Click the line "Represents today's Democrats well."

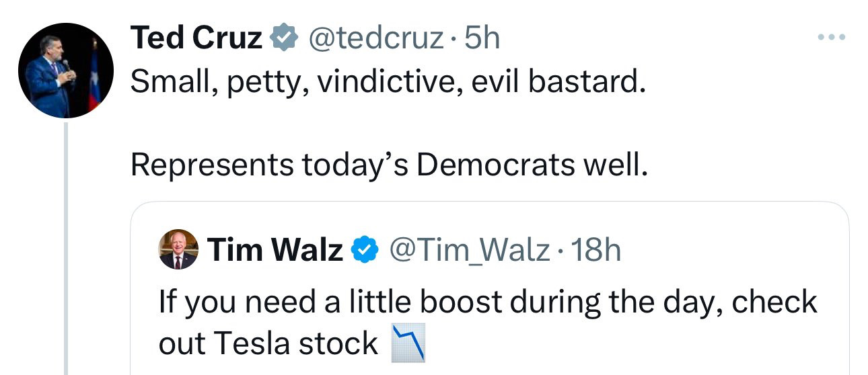click(x=388, y=165)
